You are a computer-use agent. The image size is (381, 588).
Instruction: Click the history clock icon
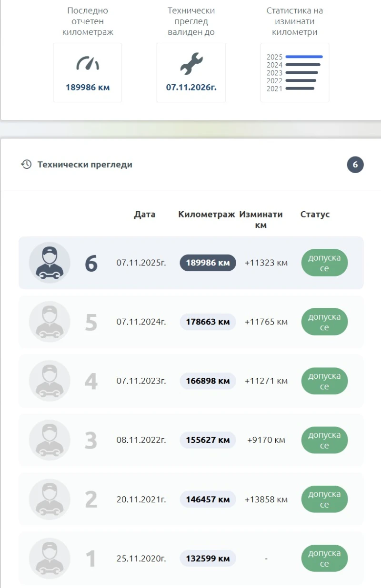coord(27,164)
